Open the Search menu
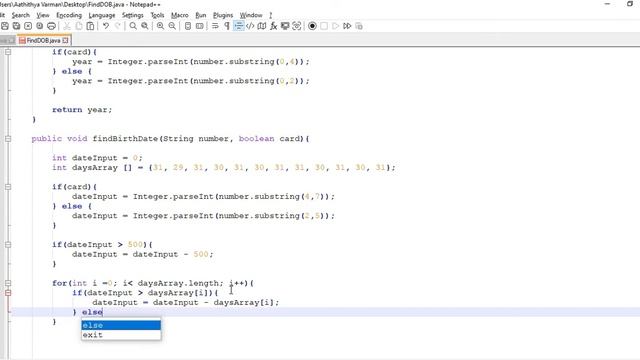Image resolution: width=640 pixels, height=360 pixels. coord(20,15)
